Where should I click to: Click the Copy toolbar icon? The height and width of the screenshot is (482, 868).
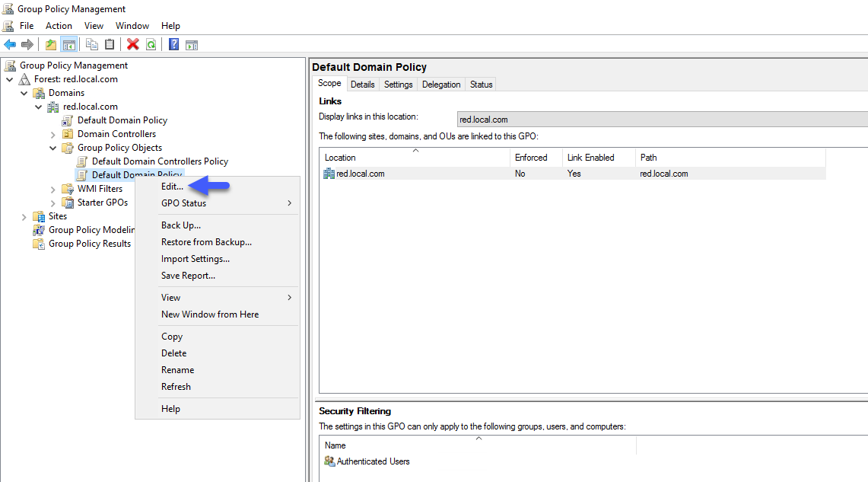click(92, 44)
